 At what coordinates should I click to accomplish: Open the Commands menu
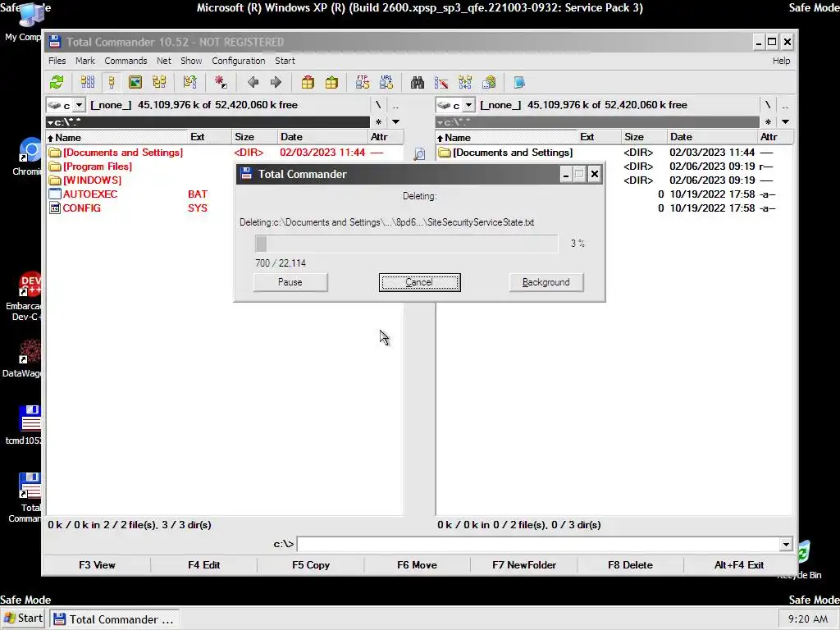126,61
